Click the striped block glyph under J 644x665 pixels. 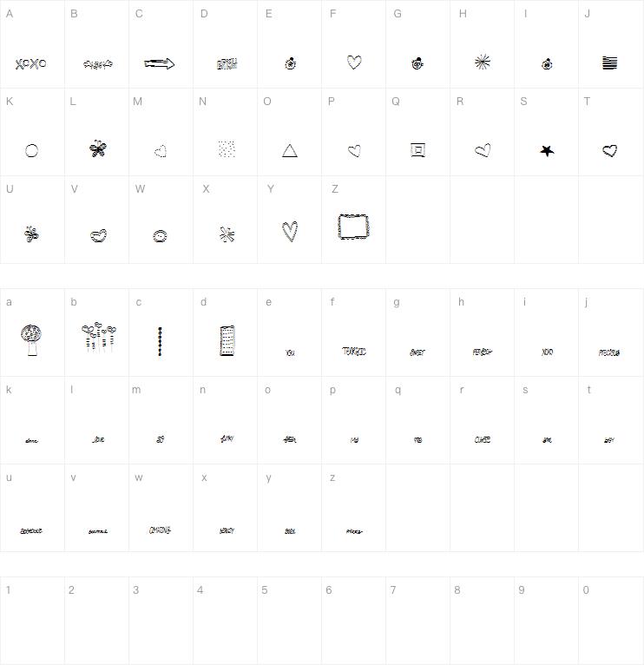[x=609, y=63]
